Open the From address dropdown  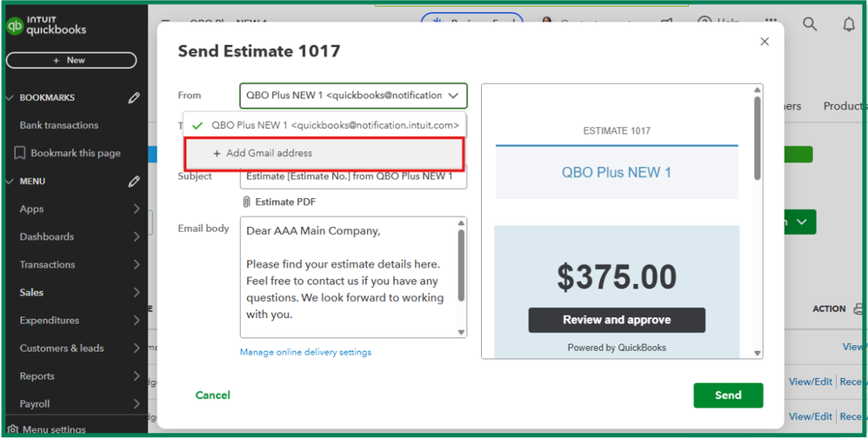pyautogui.click(x=353, y=96)
